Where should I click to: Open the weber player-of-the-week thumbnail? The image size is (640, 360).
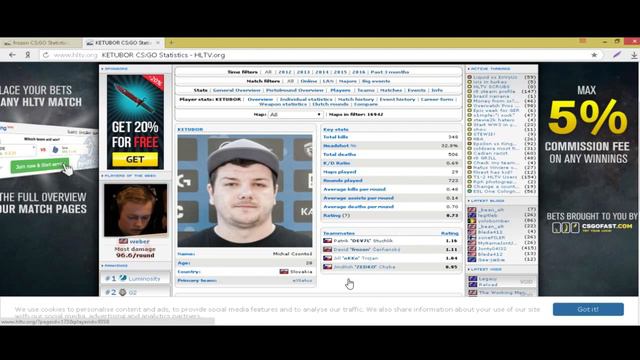[136, 210]
